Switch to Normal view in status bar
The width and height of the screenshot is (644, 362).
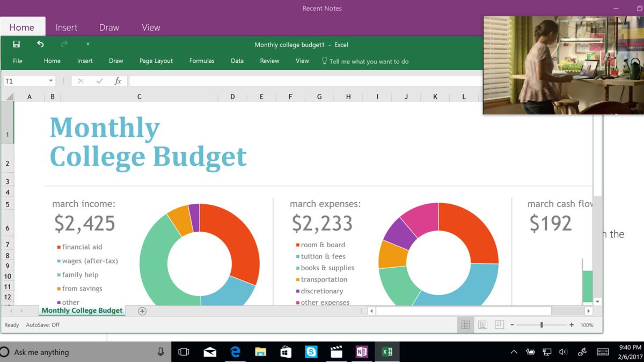(x=466, y=325)
